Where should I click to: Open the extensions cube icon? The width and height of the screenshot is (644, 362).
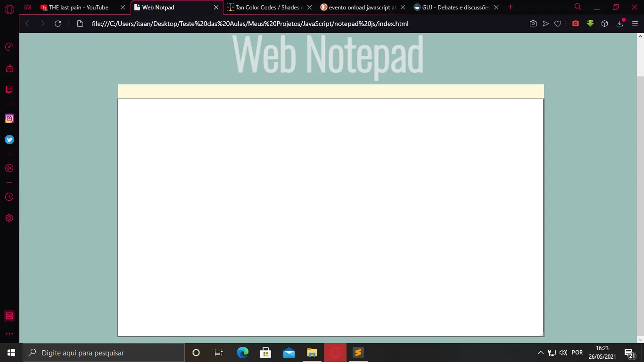click(604, 24)
